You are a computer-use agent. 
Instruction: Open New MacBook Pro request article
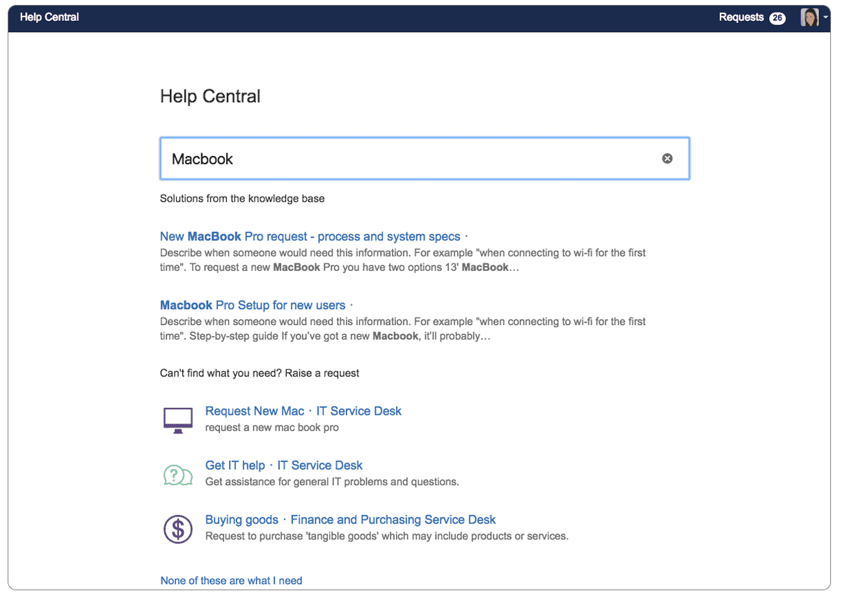click(x=310, y=237)
